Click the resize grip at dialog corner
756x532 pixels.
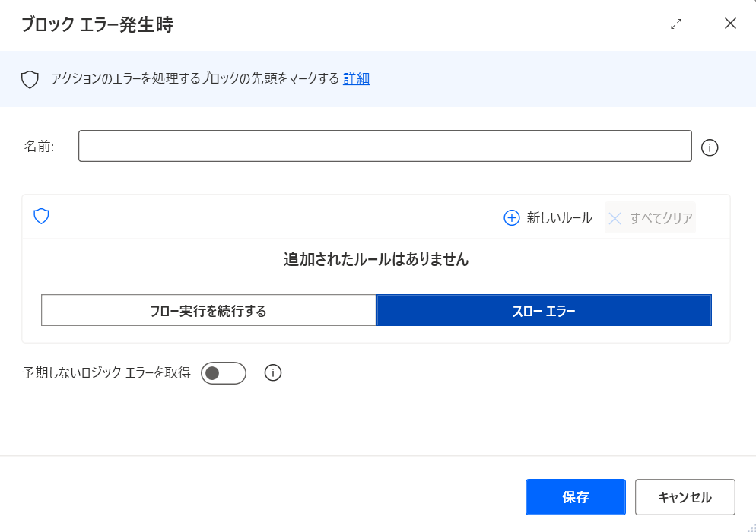751,527
